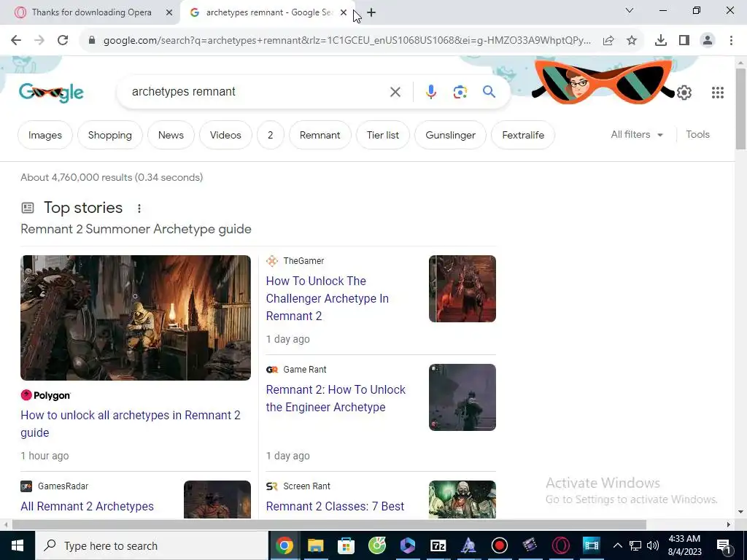Filter results by Shopping
This screenshot has width=747, height=560.
tap(110, 135)
